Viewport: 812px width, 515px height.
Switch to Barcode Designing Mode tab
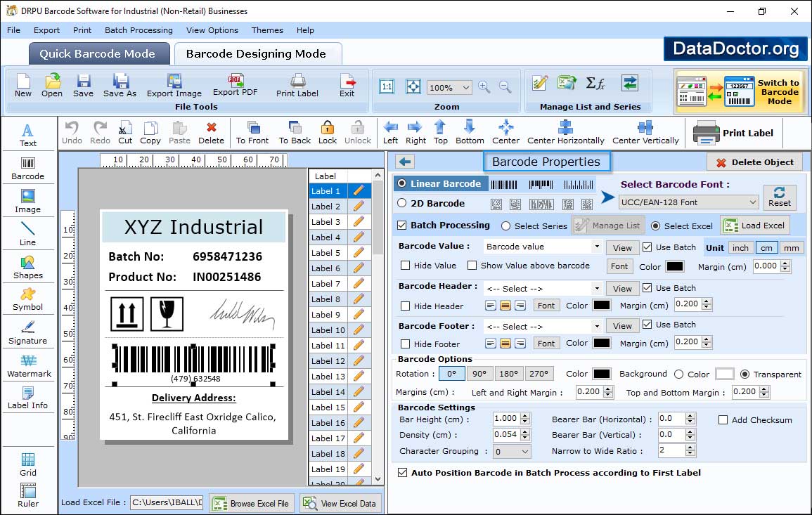257,54
